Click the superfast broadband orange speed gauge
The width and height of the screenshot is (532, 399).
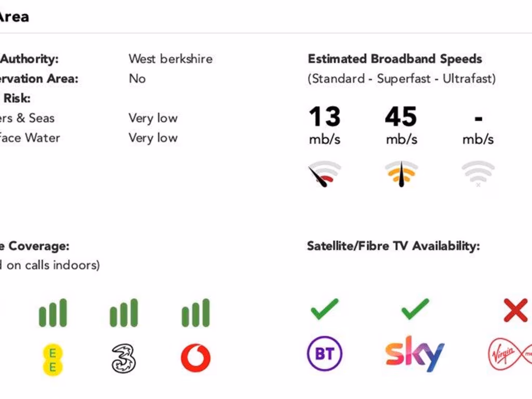click(x=401, y=174)
